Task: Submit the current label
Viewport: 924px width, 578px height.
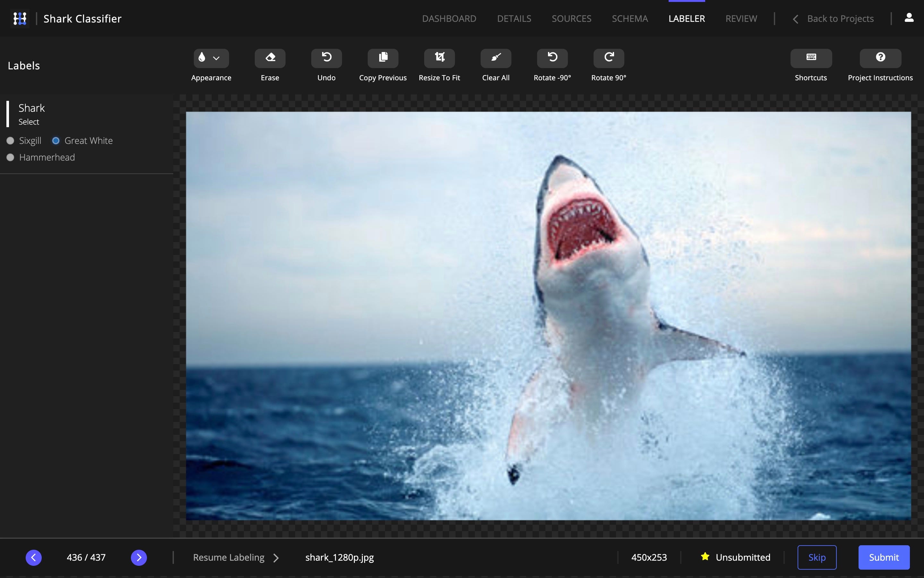Action: 884,557
